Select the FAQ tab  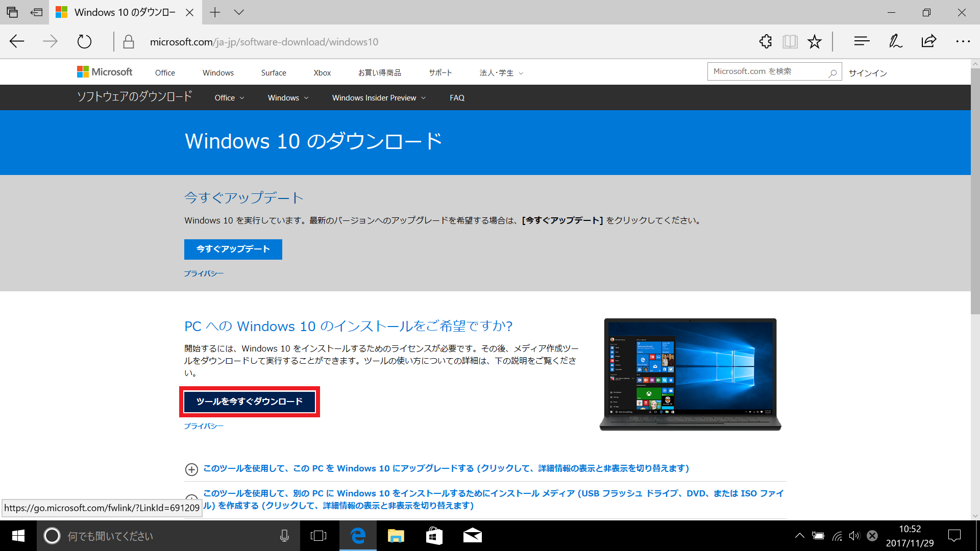(456, 97)
